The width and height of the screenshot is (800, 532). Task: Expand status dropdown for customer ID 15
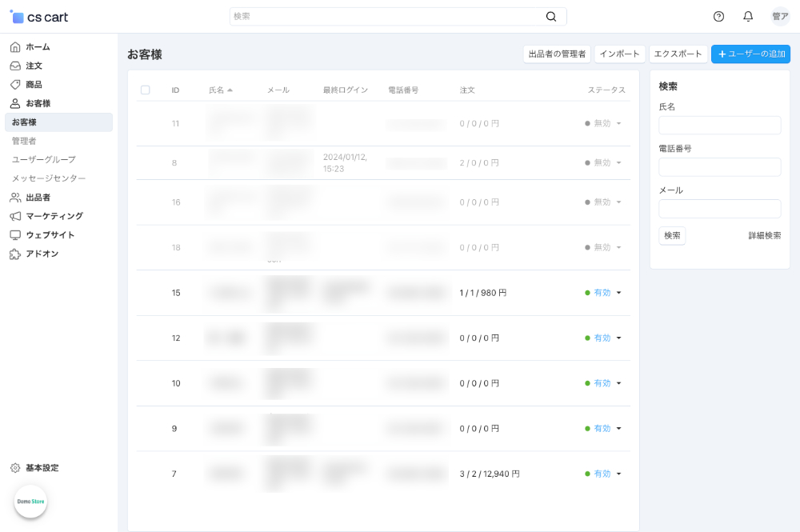pos(618,293)
